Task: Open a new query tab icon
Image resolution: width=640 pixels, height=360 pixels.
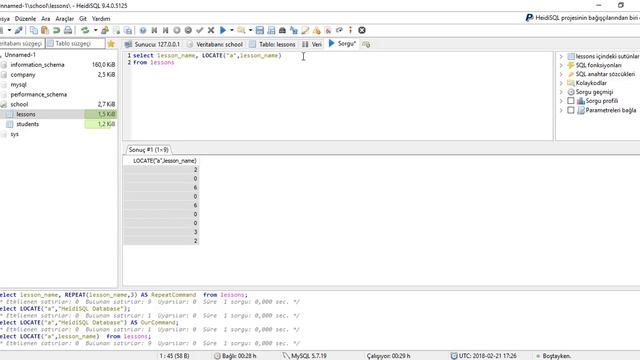Action: (366, 44)
